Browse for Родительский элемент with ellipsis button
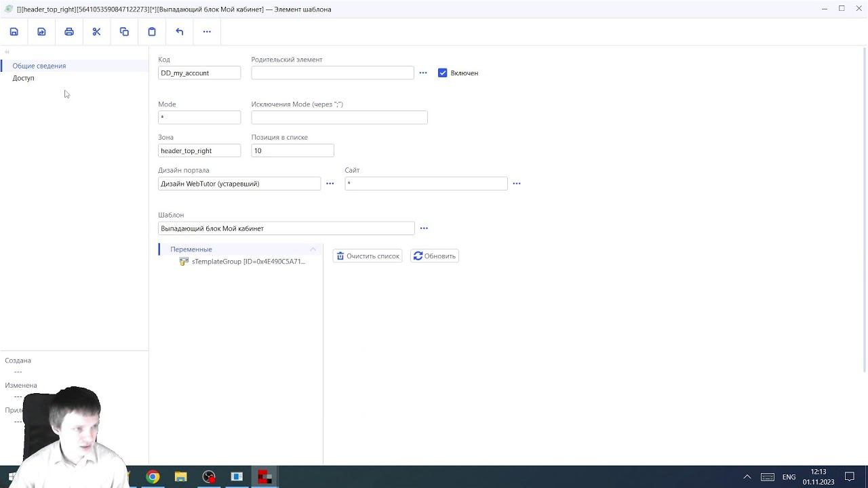The width and height of the screenshot is (868, 488). [423, 73]
